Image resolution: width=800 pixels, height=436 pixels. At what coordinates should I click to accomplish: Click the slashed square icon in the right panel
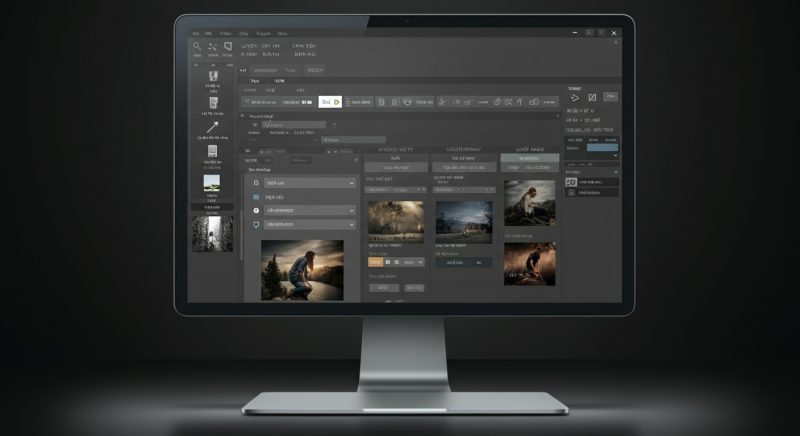pyautogui.click(x=592, y=97)
